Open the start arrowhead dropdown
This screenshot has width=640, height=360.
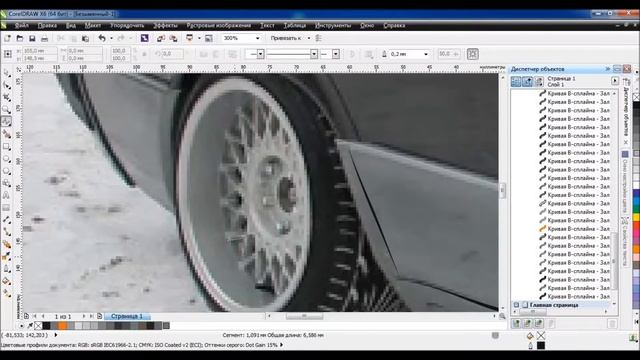coord(260,54)
